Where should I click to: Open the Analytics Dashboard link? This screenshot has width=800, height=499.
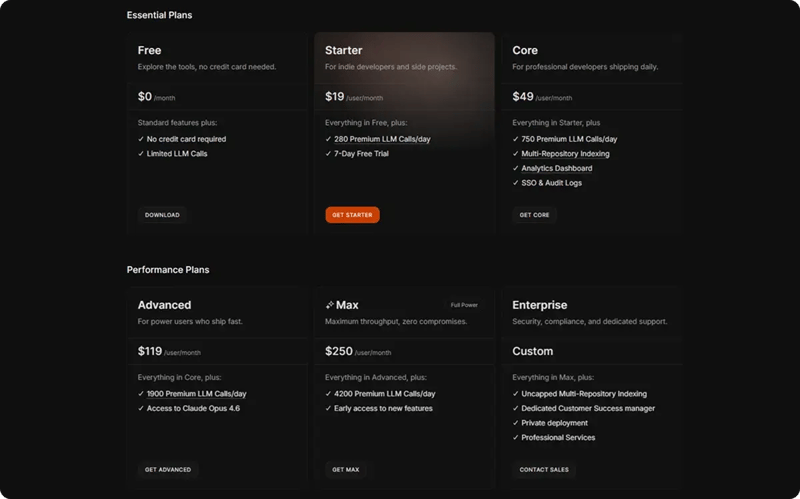point(557,168)
